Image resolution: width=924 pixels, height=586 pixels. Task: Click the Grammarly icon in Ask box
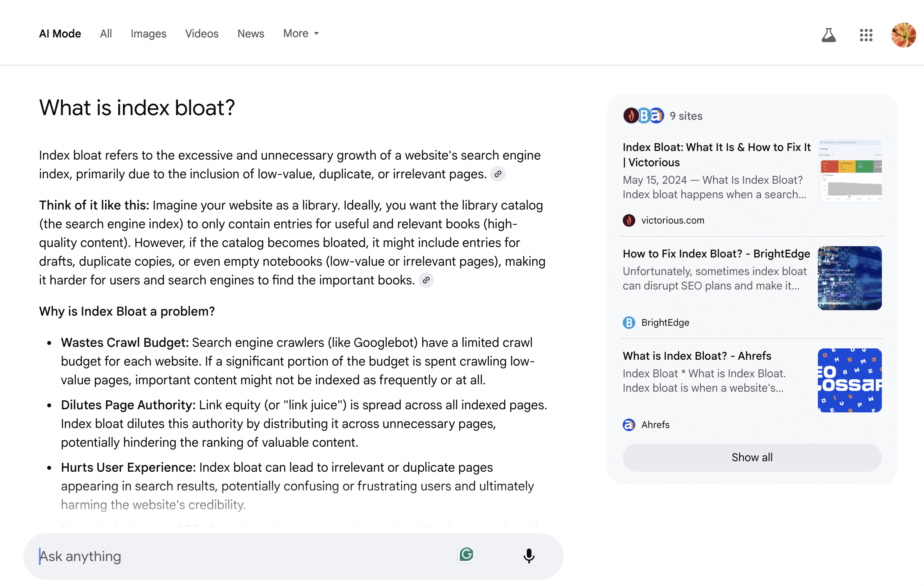[x=466, y=555]
